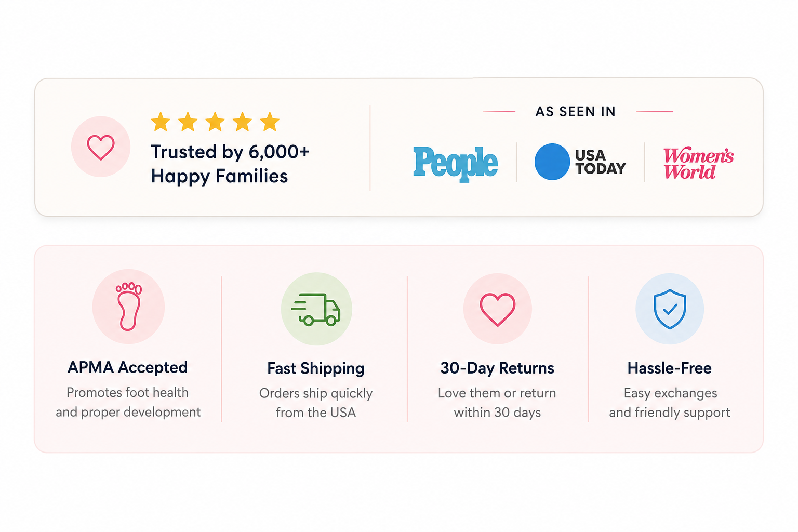This screenshot has height=532, width=798.
Task: Click the 'Trusted by 6,000+ Happy Families' text
Action: pos(230,164)
